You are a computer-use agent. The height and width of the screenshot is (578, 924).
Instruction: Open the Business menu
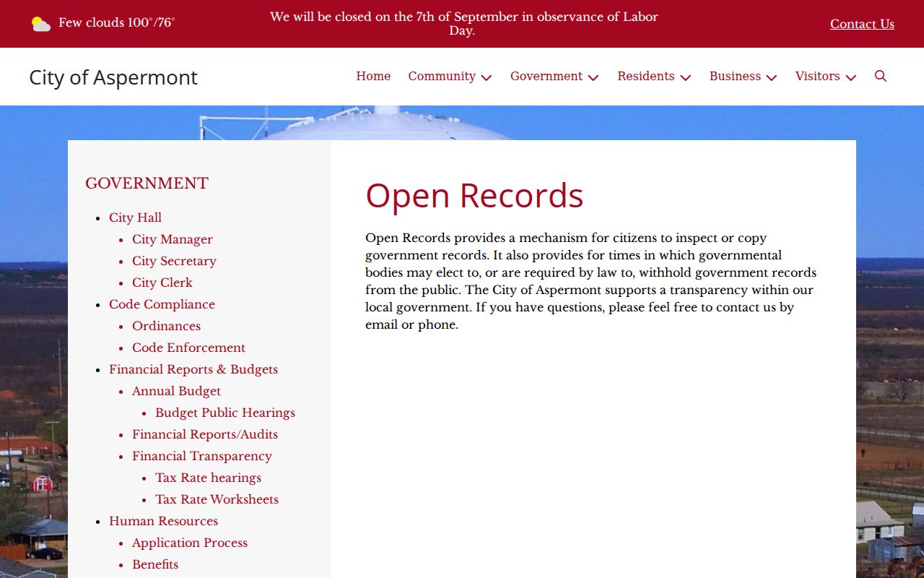(x=735, y=76)
